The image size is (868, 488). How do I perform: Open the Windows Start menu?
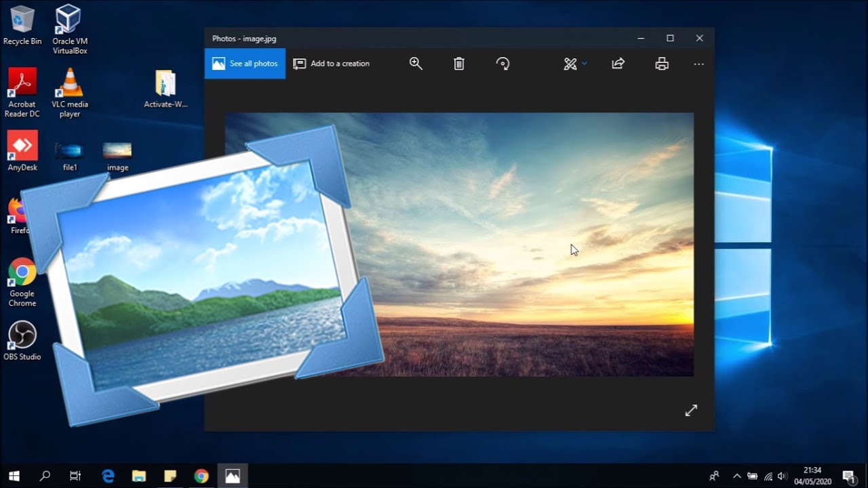pyautogui.click(x=14, y=476)
